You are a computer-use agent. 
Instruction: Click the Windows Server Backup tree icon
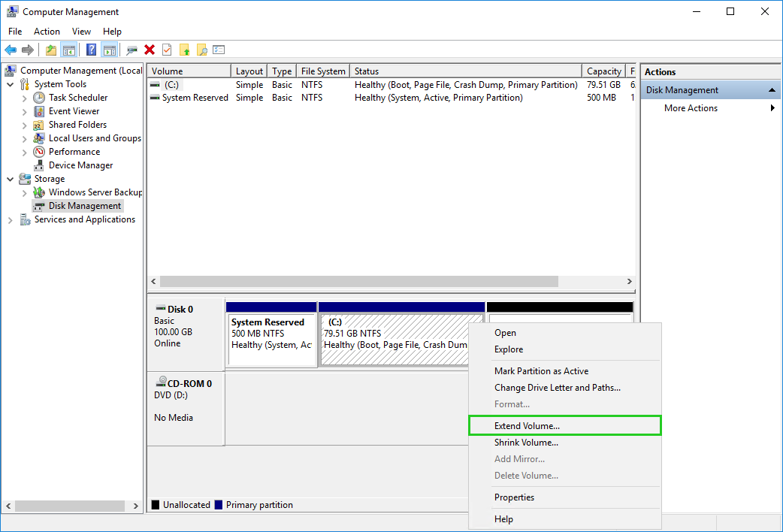pos(39,192)
